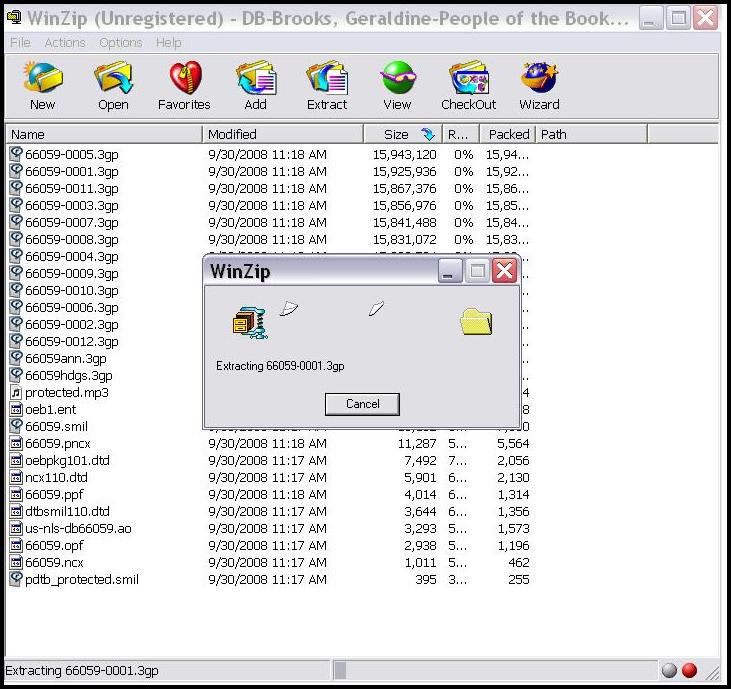Sort by the Modified column header
This screenshot has height=689, width=731.
click(x=283, y=134)
